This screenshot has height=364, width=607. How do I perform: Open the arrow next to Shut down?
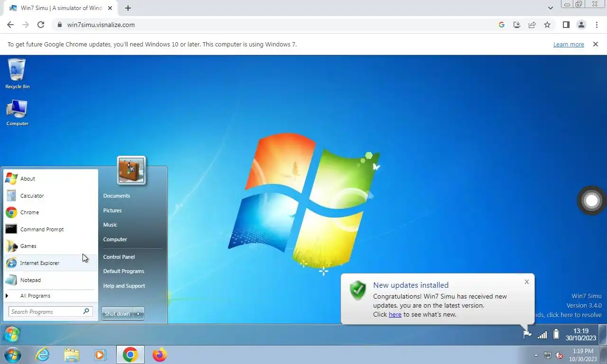(138, 314)
